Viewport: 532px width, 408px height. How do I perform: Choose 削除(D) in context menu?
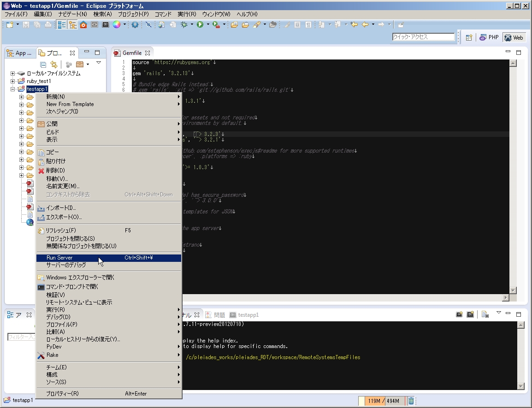pyautogui.click(x=109, y=171)
